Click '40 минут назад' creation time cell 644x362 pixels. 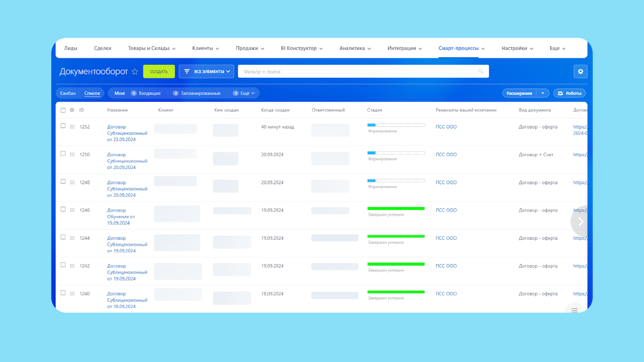tap(277, 127)
